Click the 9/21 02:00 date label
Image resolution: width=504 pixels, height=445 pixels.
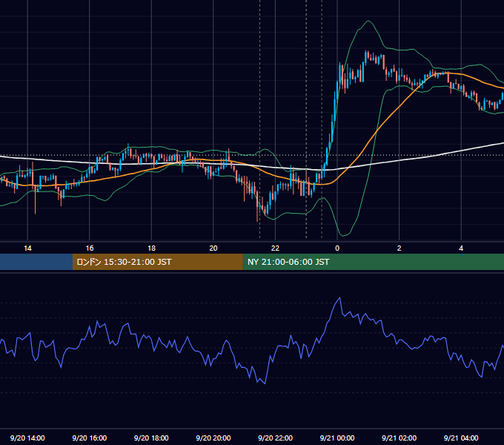(399, 438)
